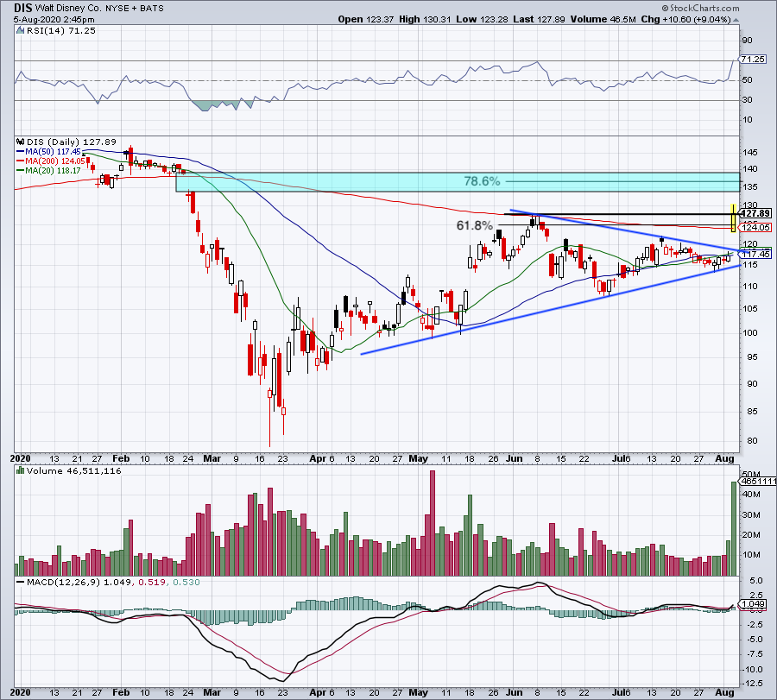Click the icon beside DIS (Daily) label
777x700 pixels.
click(20, 142)
